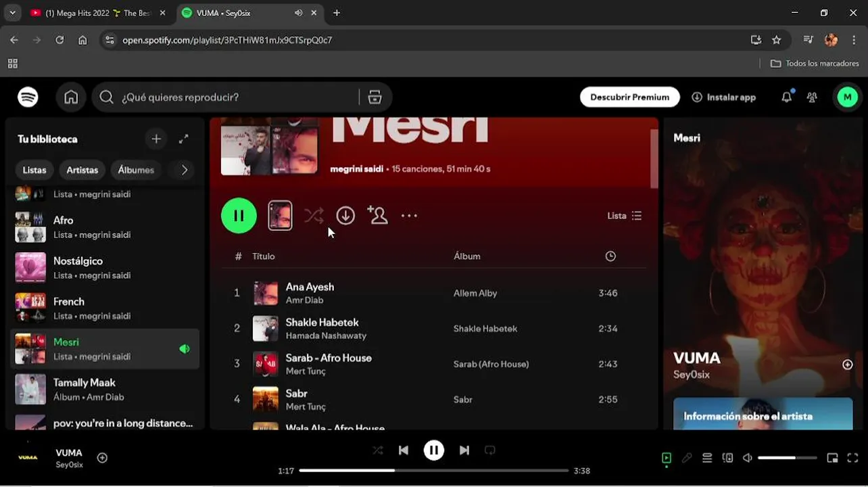Add VUMA to library from the right panel
Viewport: 868px width, 487px height.
pos(847,365)
